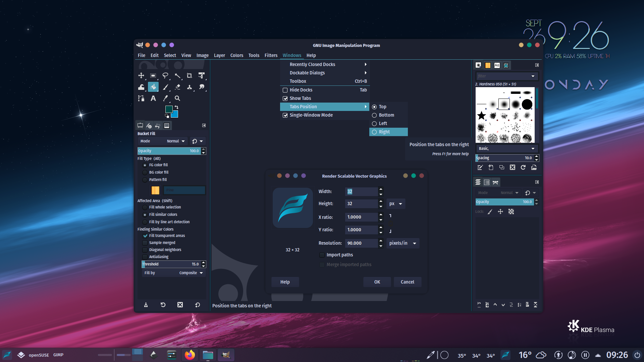This screenshot has width=644, height=362.
Task: Open the Basic brush tag dropdown
Action: (x=506, y=148)
